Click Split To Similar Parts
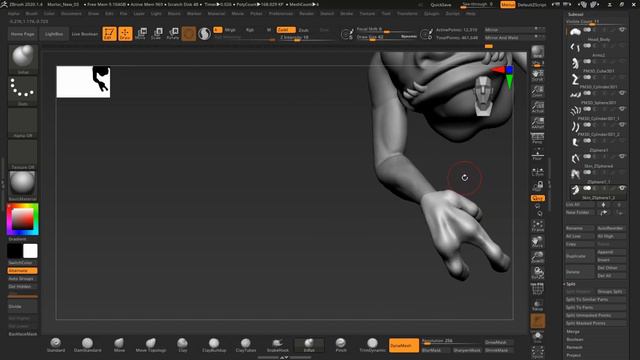 [x=596, y=300]
